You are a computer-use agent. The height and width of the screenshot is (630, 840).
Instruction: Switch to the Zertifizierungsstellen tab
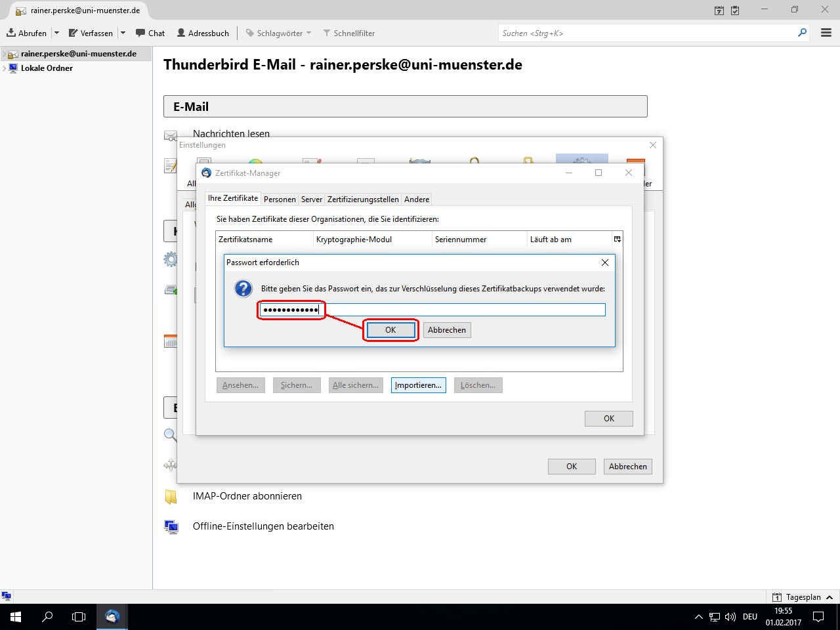pyautogui.click(x=363, y=199)
